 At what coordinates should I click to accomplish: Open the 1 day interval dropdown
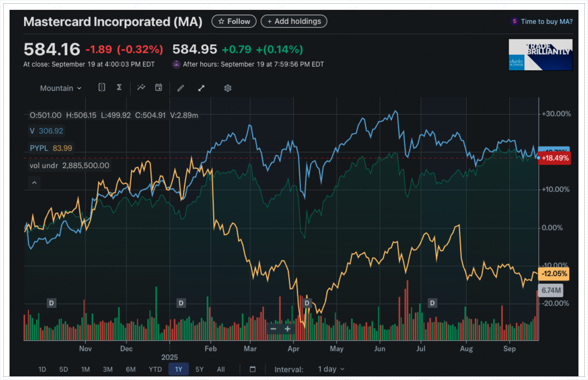(331, 369)
